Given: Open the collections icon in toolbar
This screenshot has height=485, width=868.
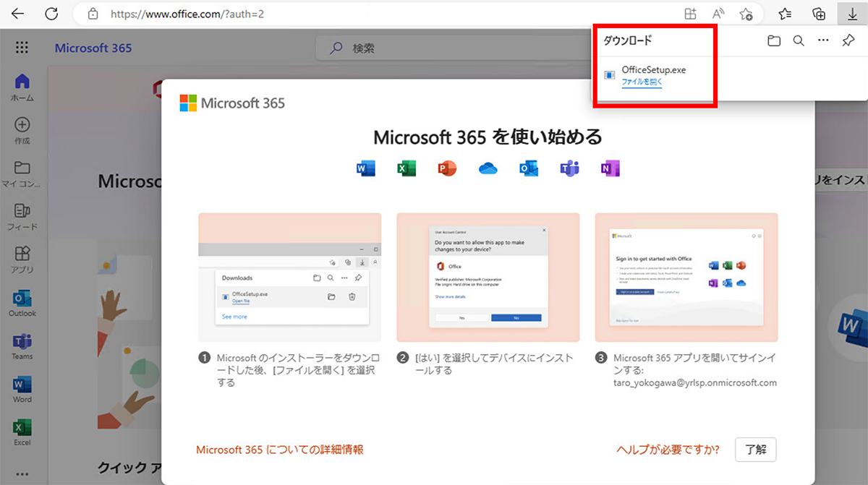Looking at the screenshot, I should (x=819, y=14).
